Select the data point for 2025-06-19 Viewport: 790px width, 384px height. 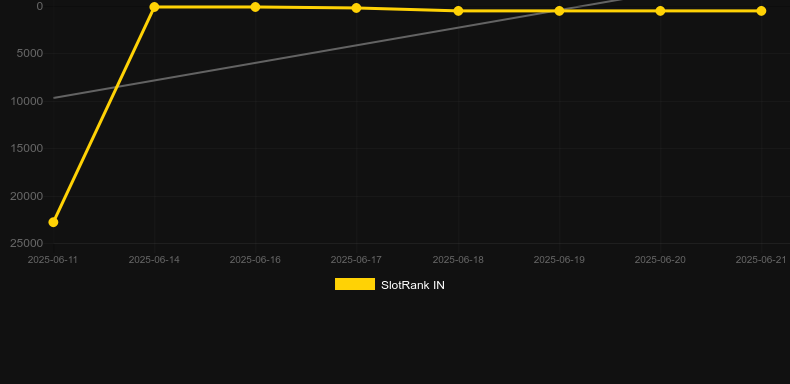[x=559, y=11]
